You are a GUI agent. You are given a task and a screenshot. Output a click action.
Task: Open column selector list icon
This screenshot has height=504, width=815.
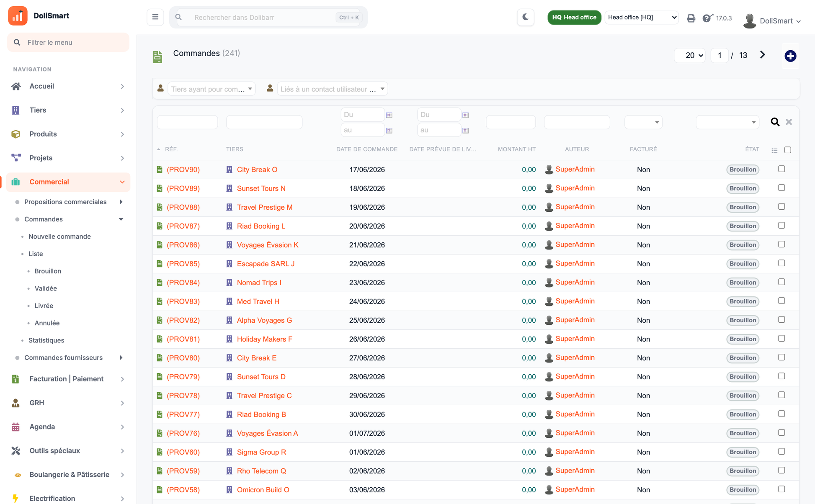point(774,150)
